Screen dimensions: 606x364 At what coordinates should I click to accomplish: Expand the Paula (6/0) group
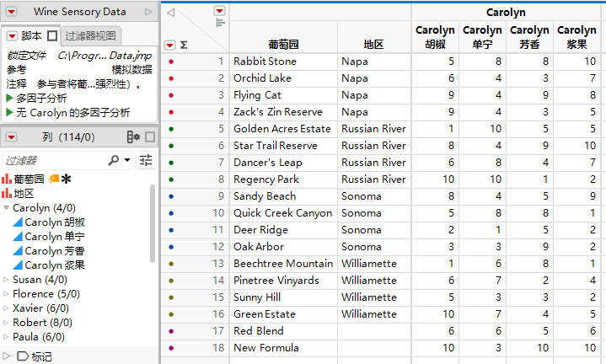6,337
